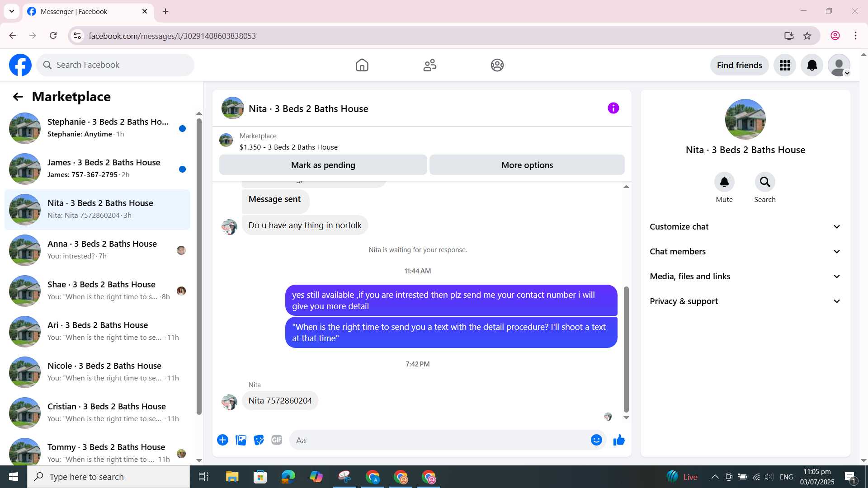Image resolution: width=868 pixels, height=488 pixels.
Task: Mute this conversation with bell icon
Action: pos(724,182)
